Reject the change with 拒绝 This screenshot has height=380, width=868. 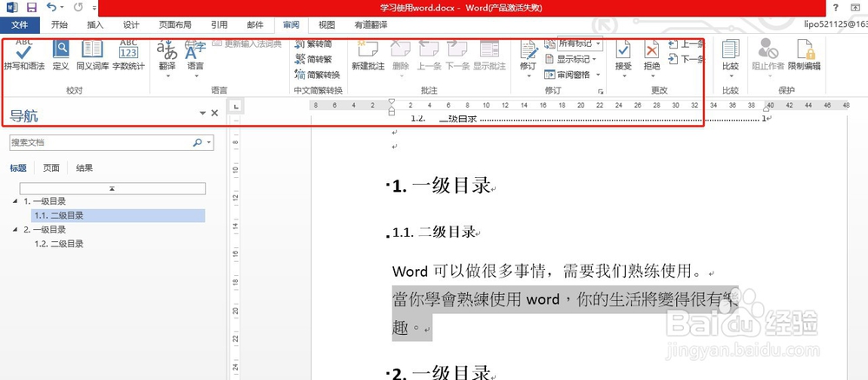pyautogui.click(x=652, y=58)
